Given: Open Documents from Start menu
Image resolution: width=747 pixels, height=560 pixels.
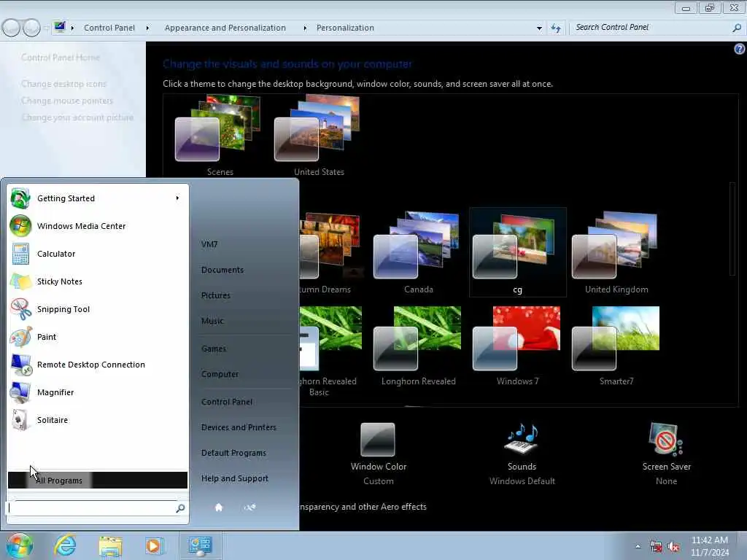Looking at the screenshot, I should coord(222,270).
